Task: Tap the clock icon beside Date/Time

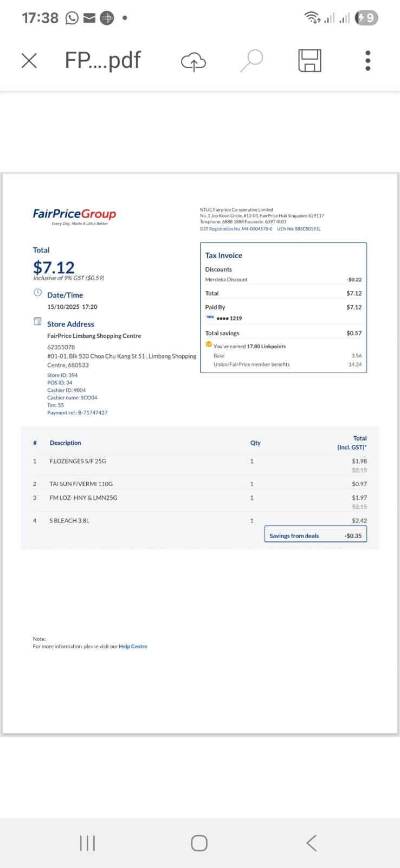Action: tap(37, 292)
